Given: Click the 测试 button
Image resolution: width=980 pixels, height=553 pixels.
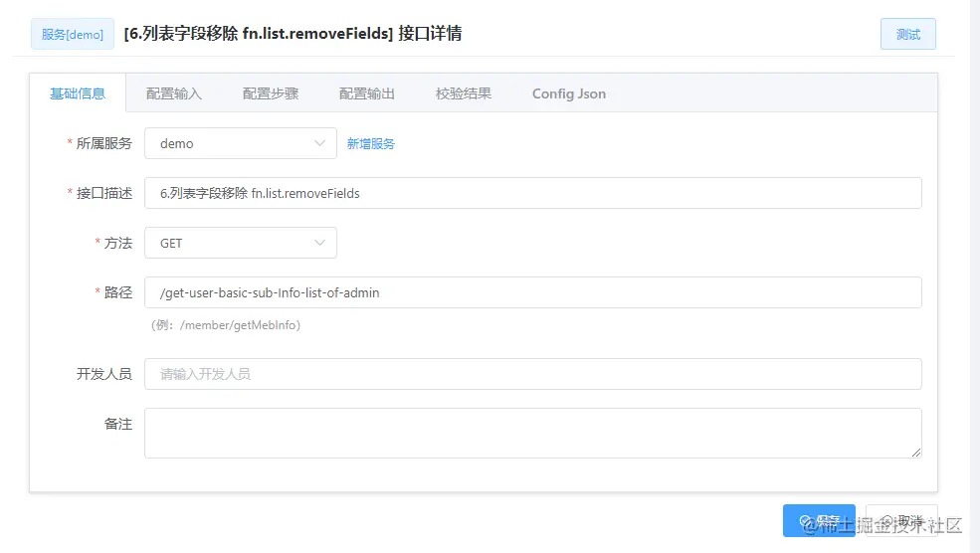Looking at the screenshot, I should [x=907, y=35].
